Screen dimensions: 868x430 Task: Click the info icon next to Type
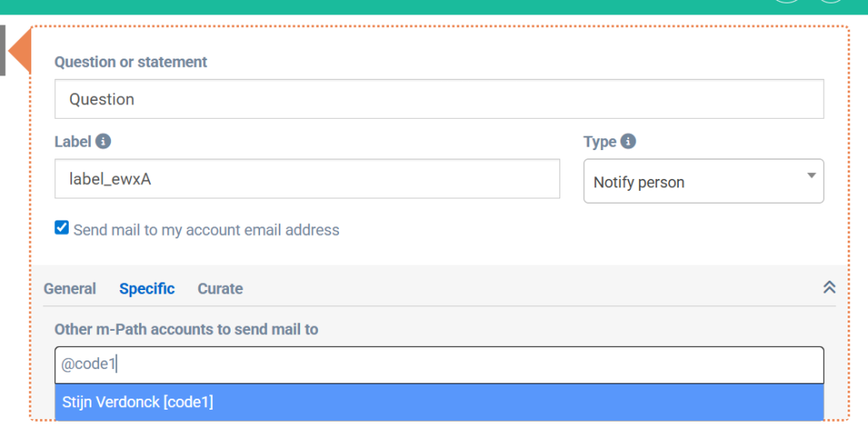(x=628, y=142)
